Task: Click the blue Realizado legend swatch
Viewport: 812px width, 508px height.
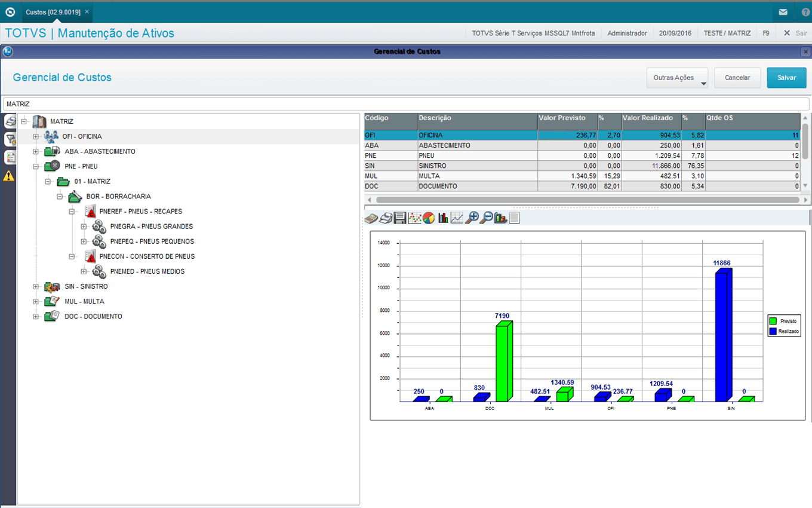Action: [x=774, y=331]
